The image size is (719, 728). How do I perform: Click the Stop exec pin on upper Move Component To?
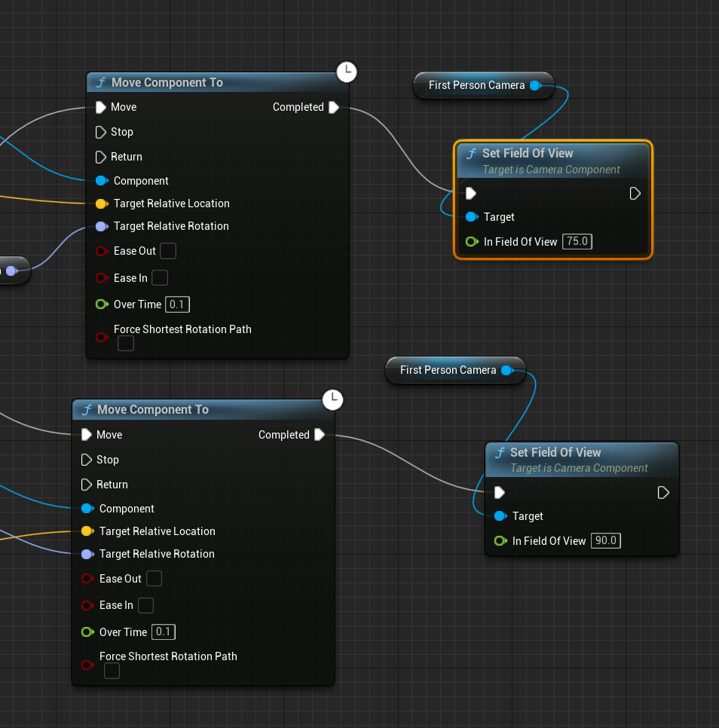(x=101, y=132)
